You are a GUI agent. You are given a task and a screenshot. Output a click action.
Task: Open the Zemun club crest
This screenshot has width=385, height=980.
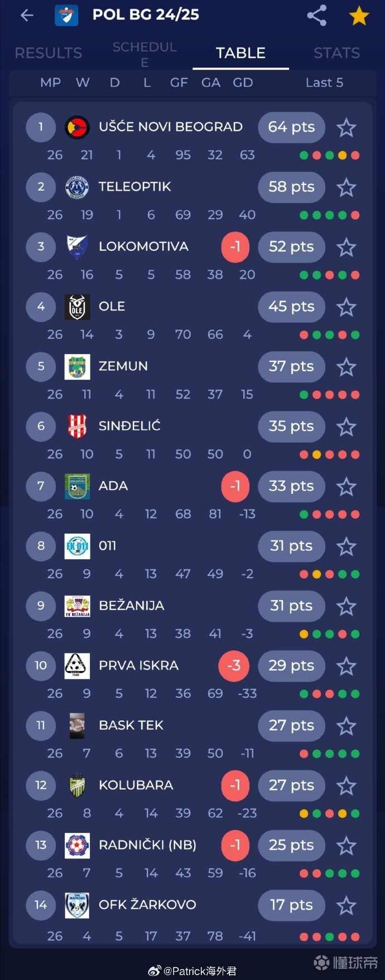[x=77, y=367]
